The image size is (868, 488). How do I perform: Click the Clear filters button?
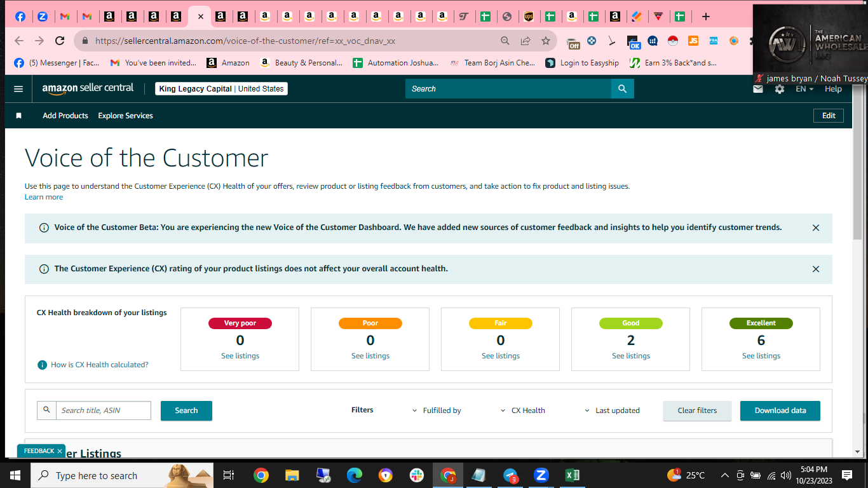[697, 410]
